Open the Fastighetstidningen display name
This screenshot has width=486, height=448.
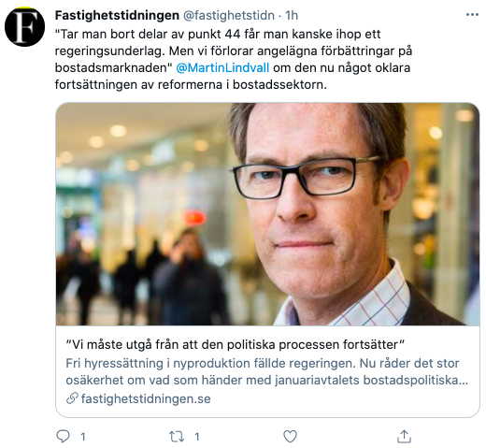(117, 15)
